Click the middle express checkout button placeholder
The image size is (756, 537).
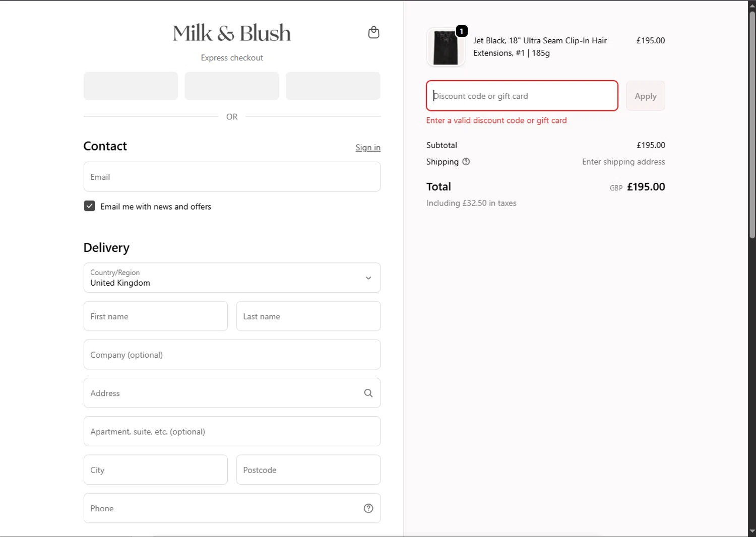(232, 86)
